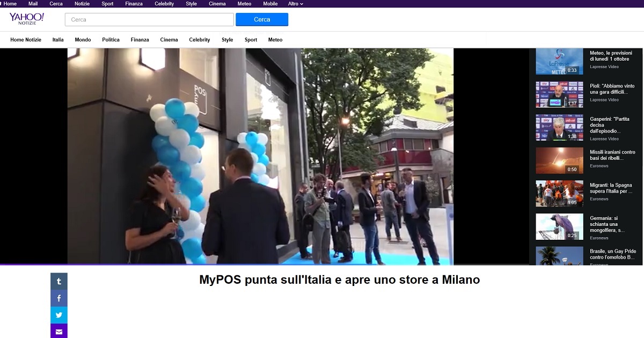Open the Gasperini video thumbnail
The image size is (644, 338).
click(559, 127)
